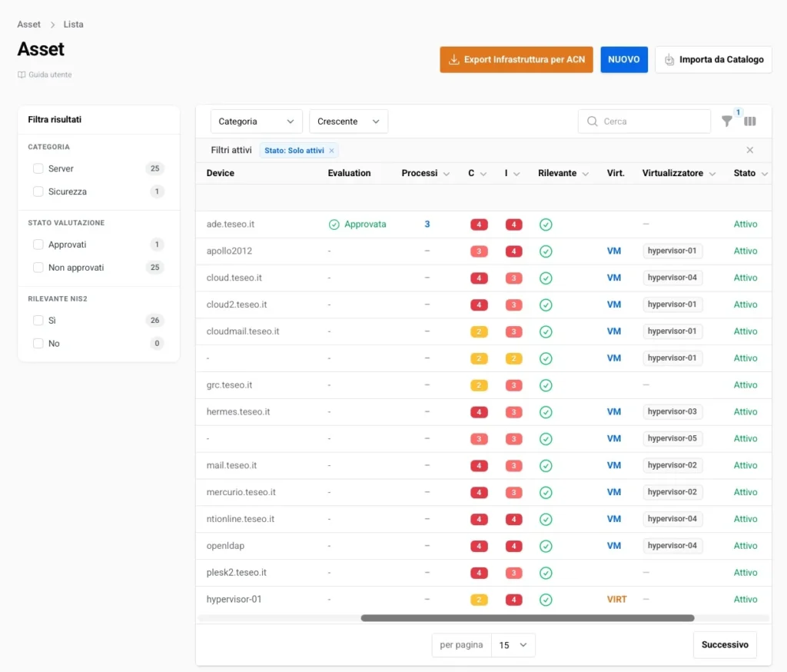Screen dimensions: 787x672
Task: Open the Categoria sort dropdown
Action: coord(256,121)
